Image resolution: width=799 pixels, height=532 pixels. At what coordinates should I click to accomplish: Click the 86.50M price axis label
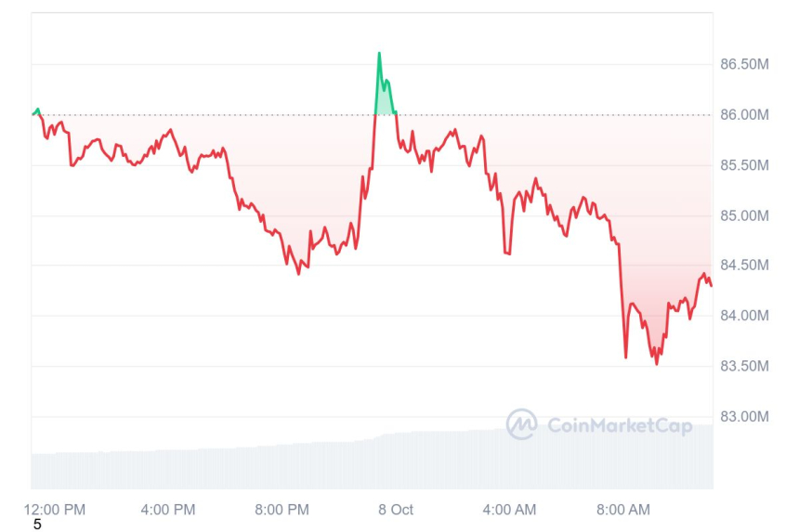pyautogui.click(x=744, y=64)
